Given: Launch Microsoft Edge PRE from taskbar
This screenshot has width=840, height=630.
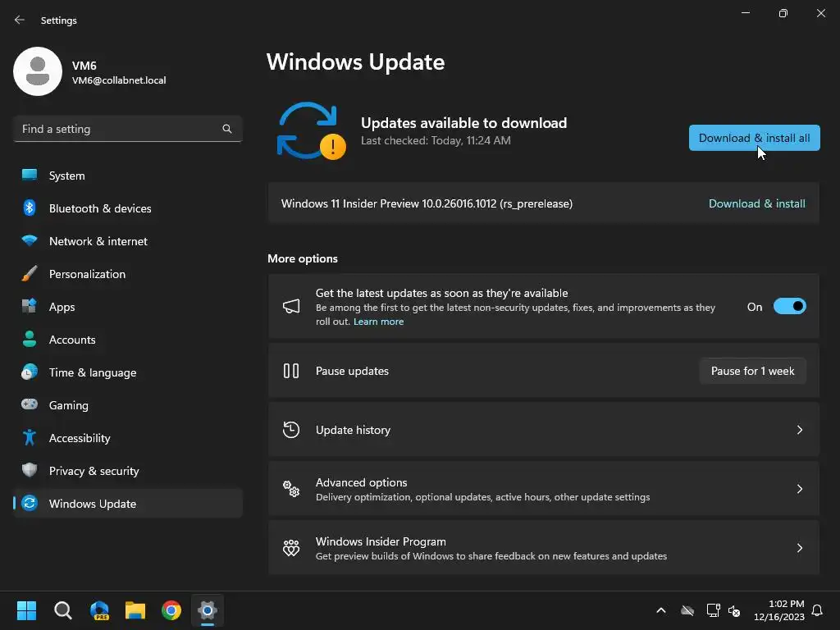Looking at the screenshot, I should [x=99, y=610].
